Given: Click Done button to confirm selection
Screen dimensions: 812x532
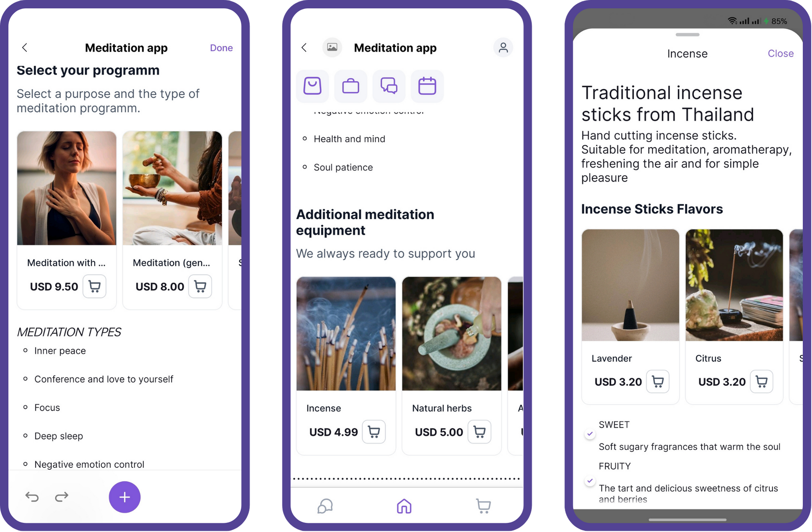Looking at the screenshot, I should tap(221, 47).
